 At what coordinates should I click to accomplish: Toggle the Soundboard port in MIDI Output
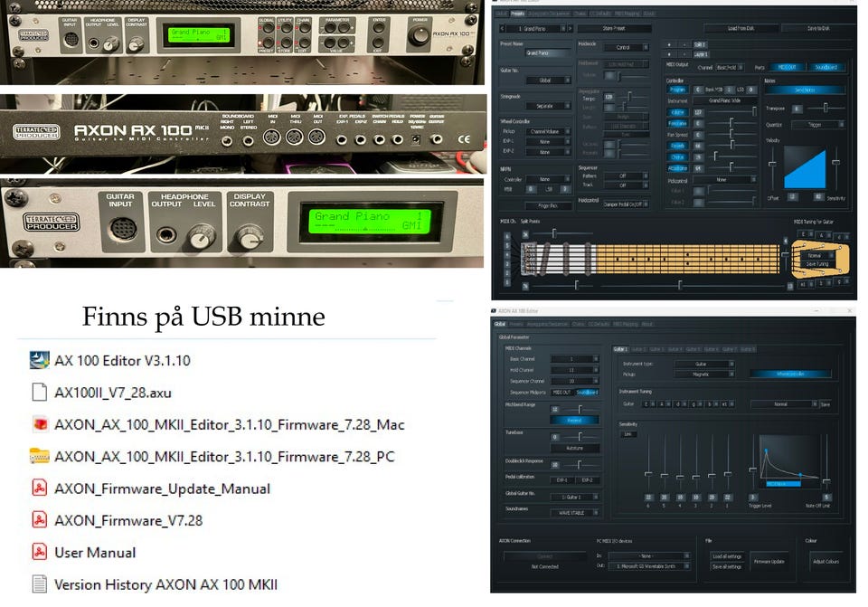(x=826, y=68)
